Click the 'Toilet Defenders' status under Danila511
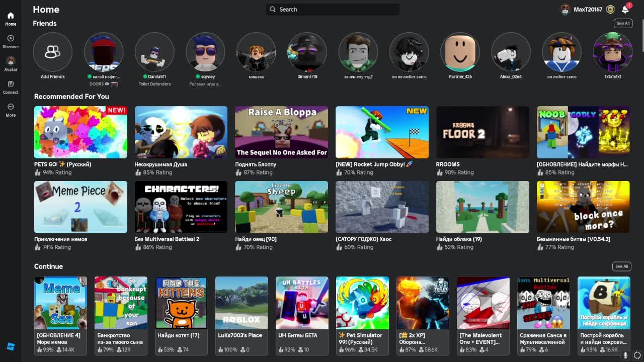The image size is (644, 362). 154,84
